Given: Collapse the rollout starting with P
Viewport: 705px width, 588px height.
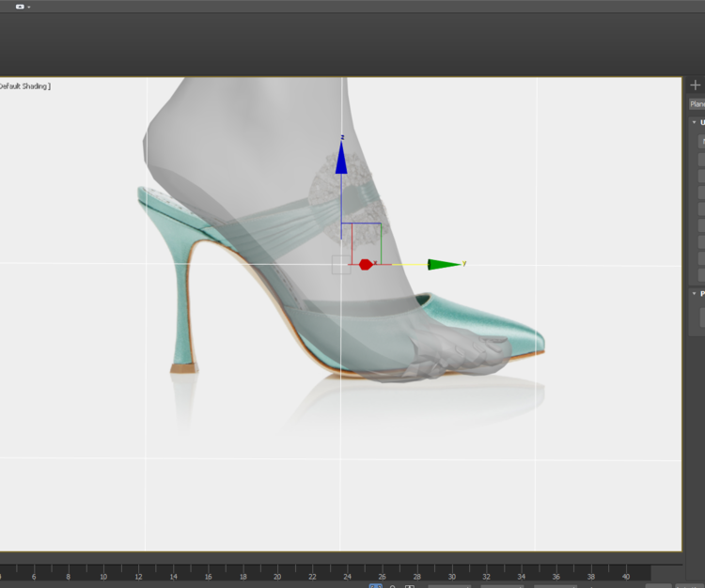Looking at the screenshot, I should 695,294.
